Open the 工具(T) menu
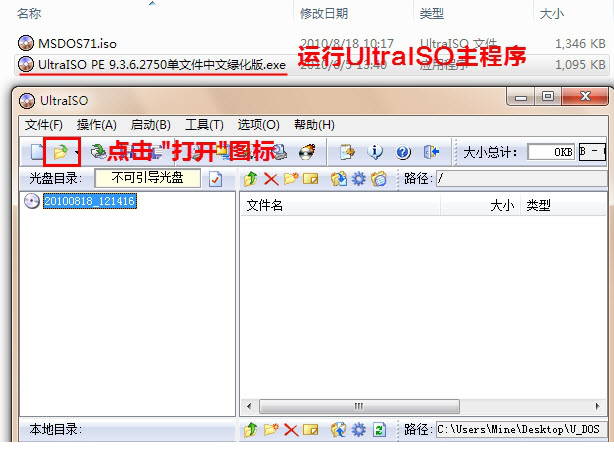Screen dimensions: 614x459 coord(204,125)
